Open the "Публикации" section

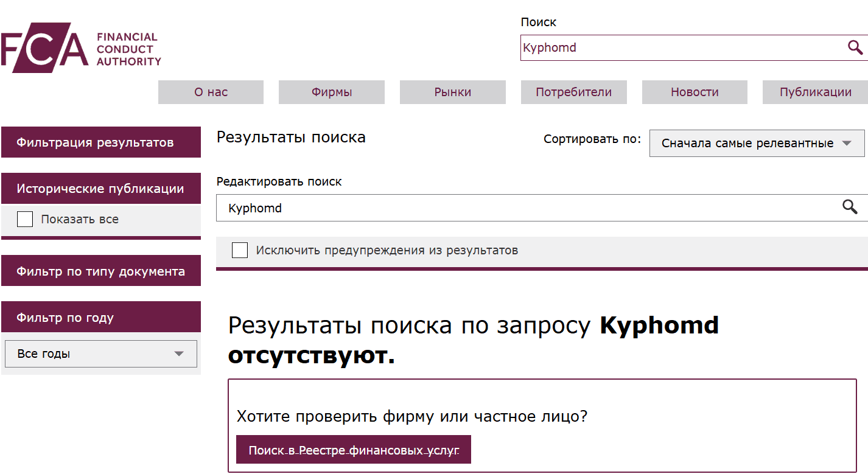[815, 92]
